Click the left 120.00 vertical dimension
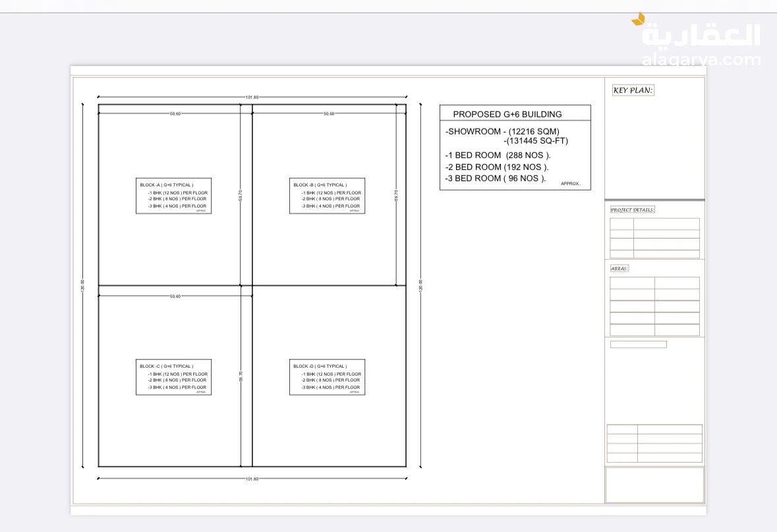The width and height of the screenshot is (777, 532). [x=82, y=285]
